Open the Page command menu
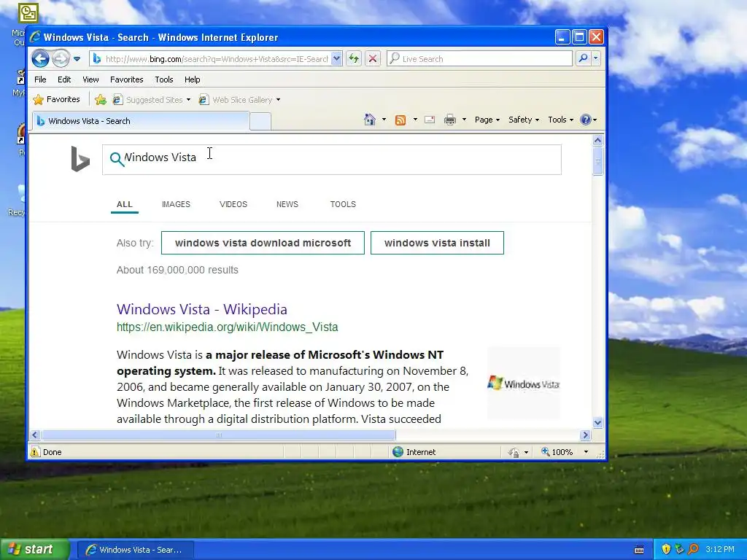 click(x=487, y=120)
